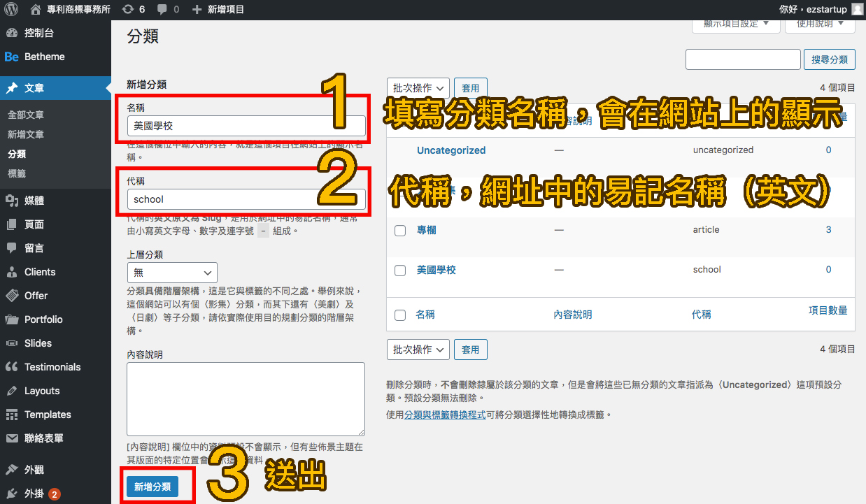The height and width of the screenshot is (504, 866).
Task: Expand the 使用說明 help tab
Action: click(x=820, y=23)
